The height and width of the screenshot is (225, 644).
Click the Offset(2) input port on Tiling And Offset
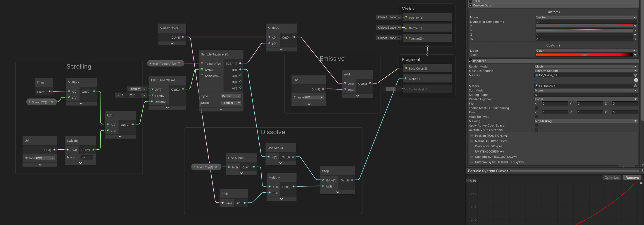pos(151,101)
